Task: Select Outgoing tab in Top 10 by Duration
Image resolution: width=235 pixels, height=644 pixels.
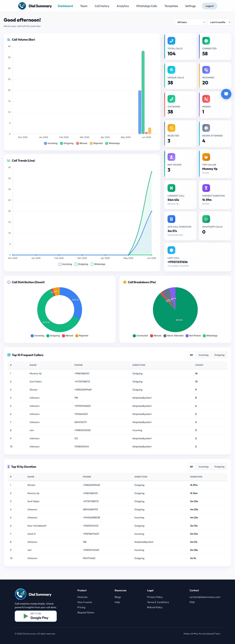Action: [x=219, y=467]
